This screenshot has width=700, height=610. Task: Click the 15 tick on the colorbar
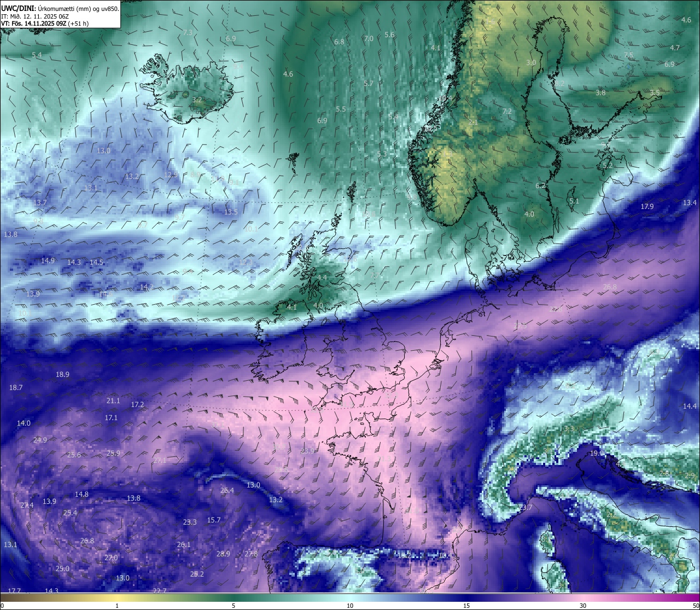[466, 606]
